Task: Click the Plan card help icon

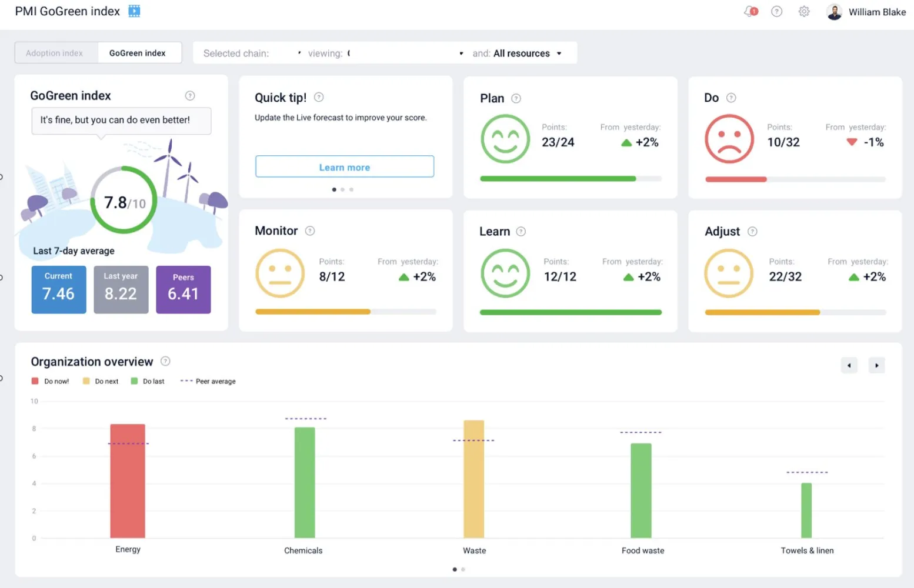Action: [x=516, y=98]
